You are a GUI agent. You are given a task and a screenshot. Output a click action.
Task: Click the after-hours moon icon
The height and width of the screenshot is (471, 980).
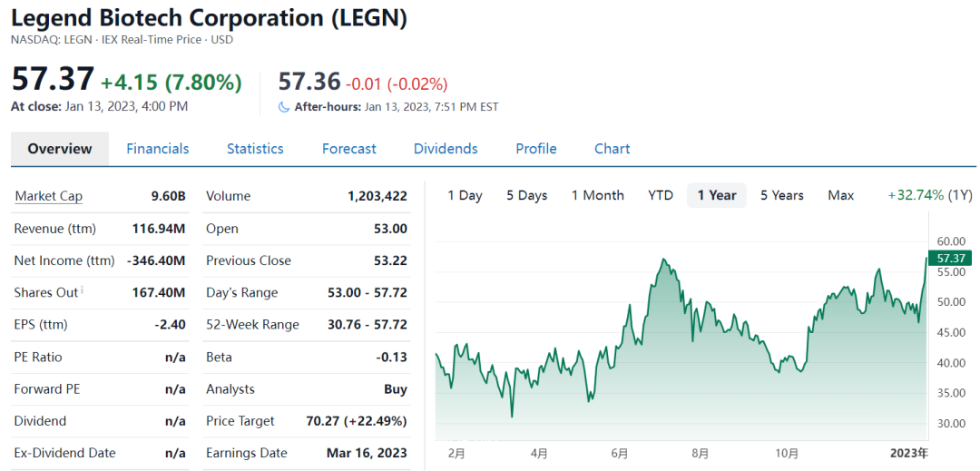(284, 107)
